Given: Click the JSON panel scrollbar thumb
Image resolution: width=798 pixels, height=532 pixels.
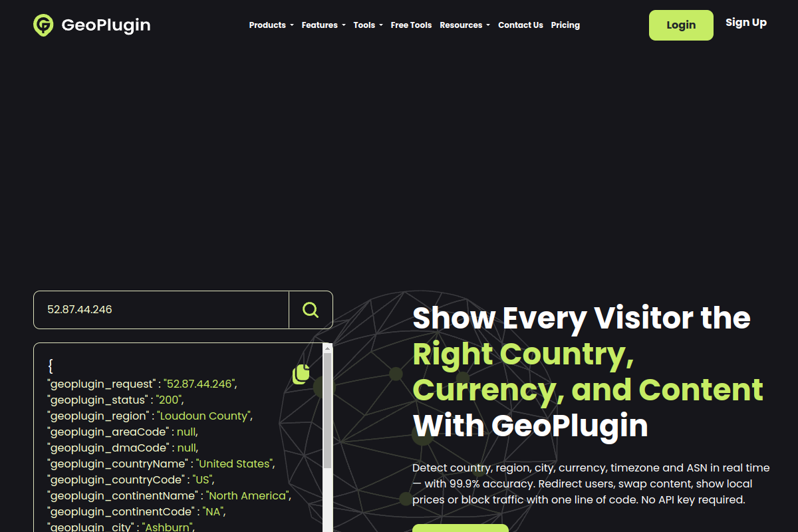Looking at the screenshot, I should point(327,410).
